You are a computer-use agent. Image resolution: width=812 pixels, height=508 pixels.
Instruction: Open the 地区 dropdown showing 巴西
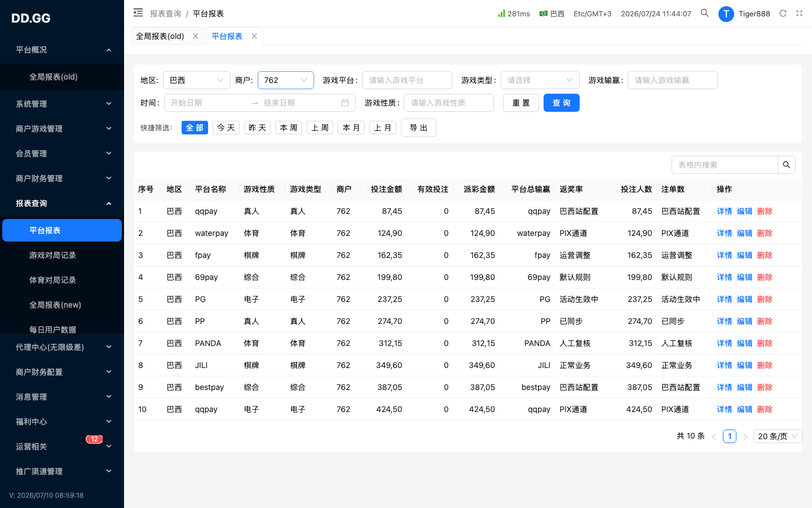tap(197, 80)
